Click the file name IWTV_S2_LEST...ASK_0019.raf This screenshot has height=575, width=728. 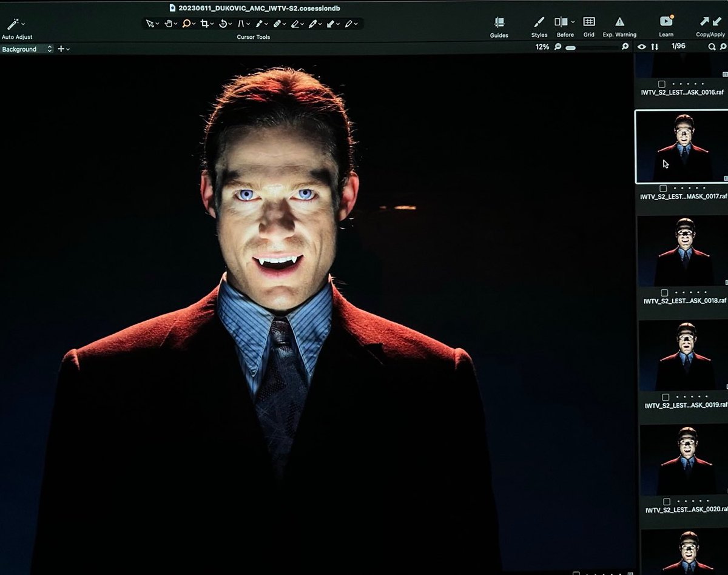pos(686,405)
